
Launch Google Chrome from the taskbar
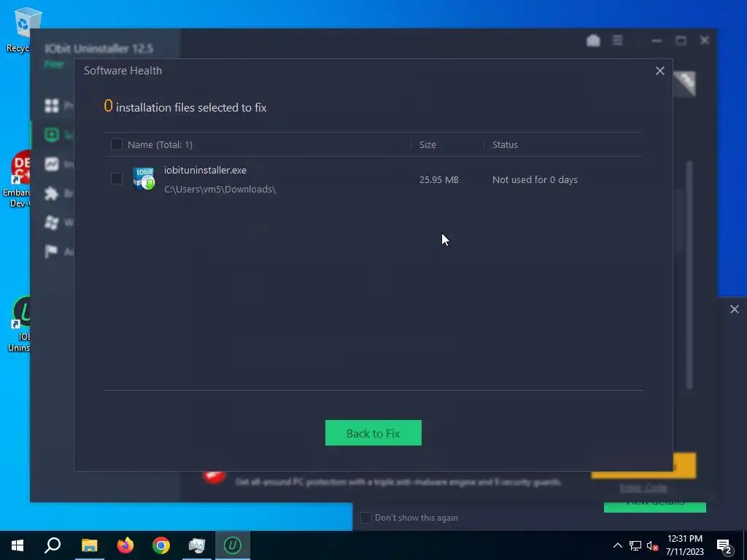(161, 545)
